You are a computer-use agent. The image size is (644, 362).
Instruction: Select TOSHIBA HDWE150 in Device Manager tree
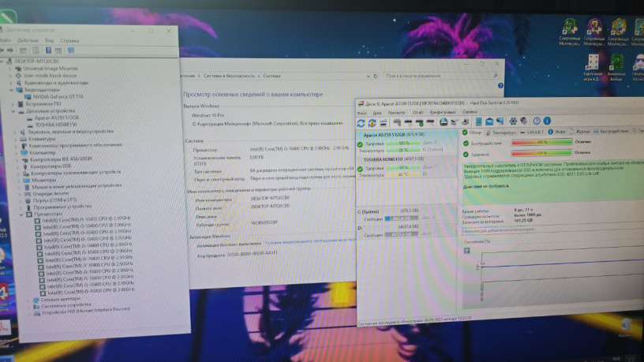coord(56,125)
